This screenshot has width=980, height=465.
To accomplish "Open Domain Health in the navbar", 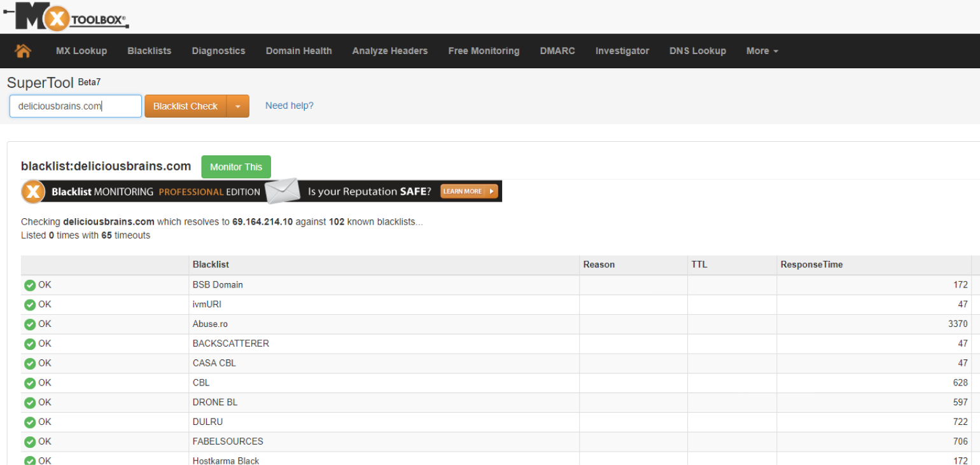I will [299, 51].
